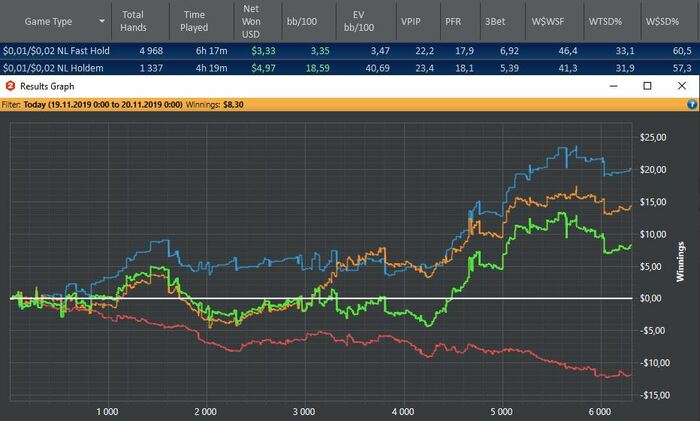
Task: Click the W$SD% column header
Action: pos(662,21)
